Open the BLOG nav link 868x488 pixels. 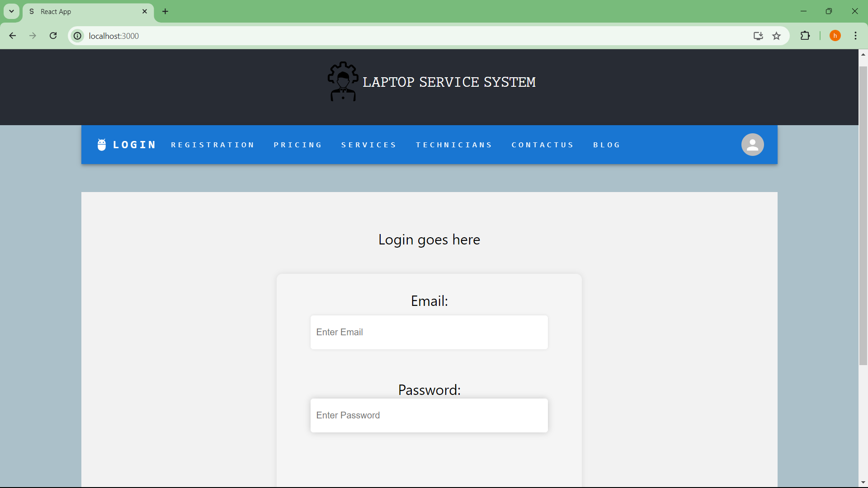[607, 145]
